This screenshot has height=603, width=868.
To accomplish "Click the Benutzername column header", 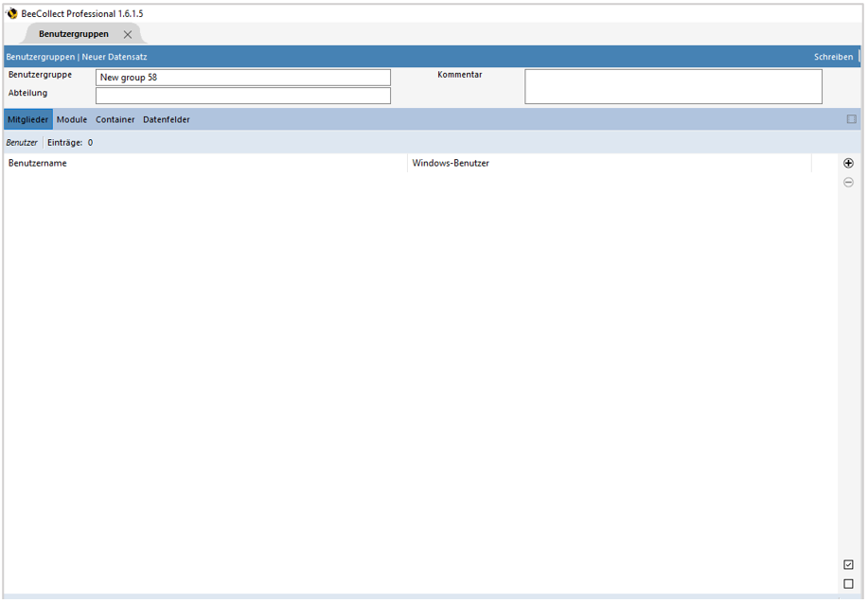I will [x=36, y=163].
